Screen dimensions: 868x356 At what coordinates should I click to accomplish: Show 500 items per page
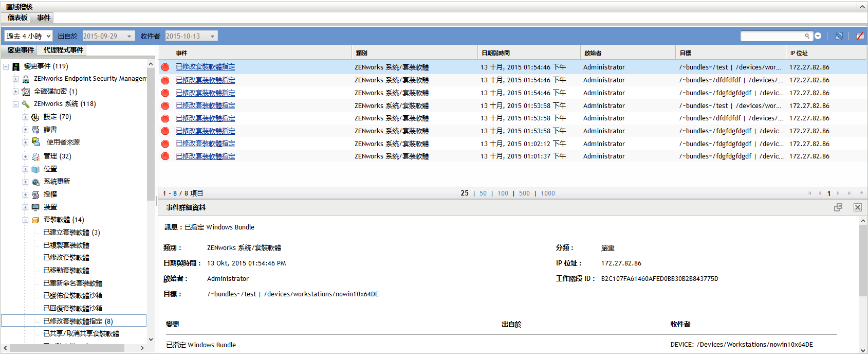tap(524, 193)
